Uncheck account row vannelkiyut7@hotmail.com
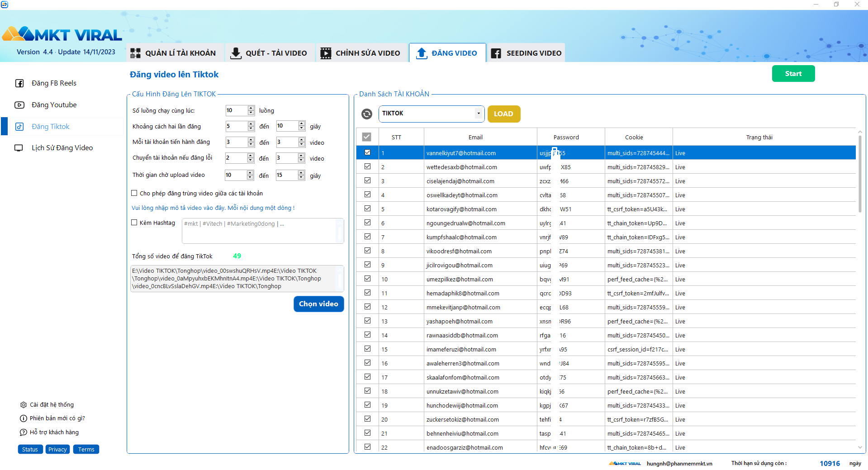 coord(367,152)
